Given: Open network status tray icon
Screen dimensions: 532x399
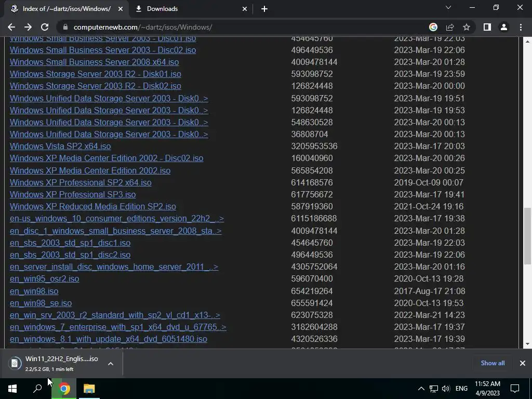Looking at the screenshot, I should tap(434, 389).
